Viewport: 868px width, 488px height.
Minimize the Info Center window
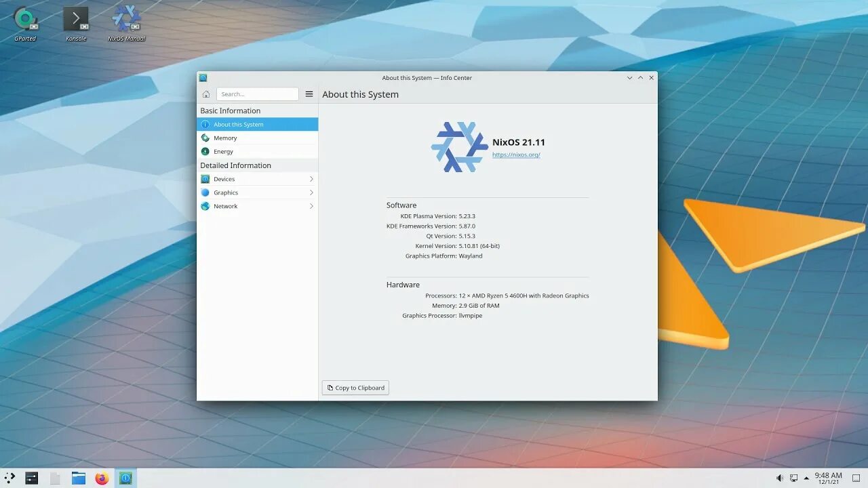click(x=630, y=78)
